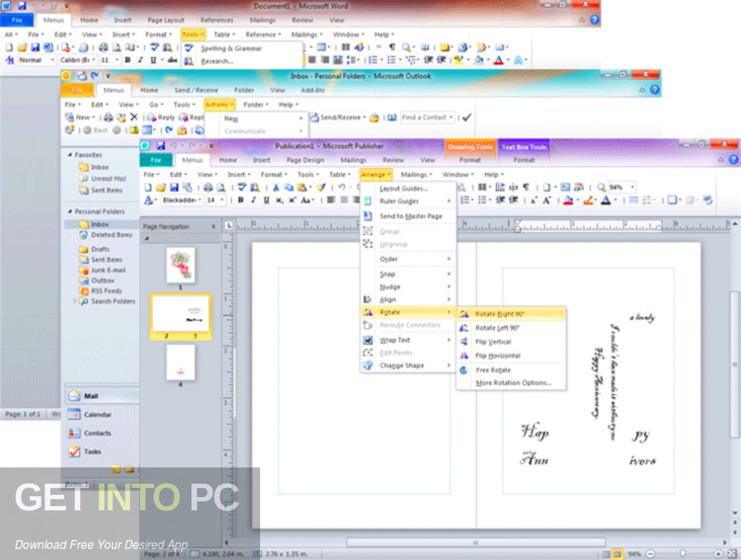Choose Flip Horizontal from the Rotate submenu
The image size is (741, 560).
[511, 356]
